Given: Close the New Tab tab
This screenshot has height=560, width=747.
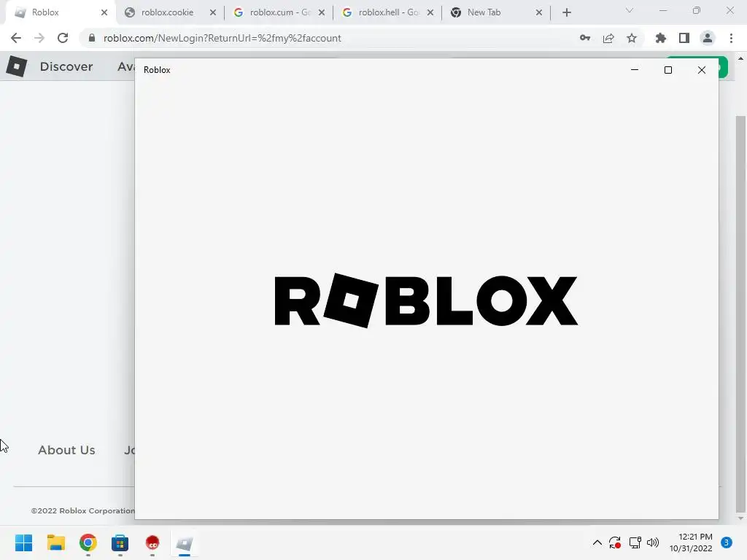Looking at the screenshot, I should (x=539, y=13).
